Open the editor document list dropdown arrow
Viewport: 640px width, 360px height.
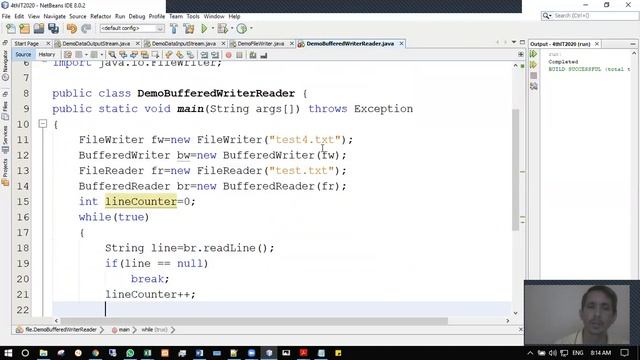pyautogui.click(x=514, y=42)
